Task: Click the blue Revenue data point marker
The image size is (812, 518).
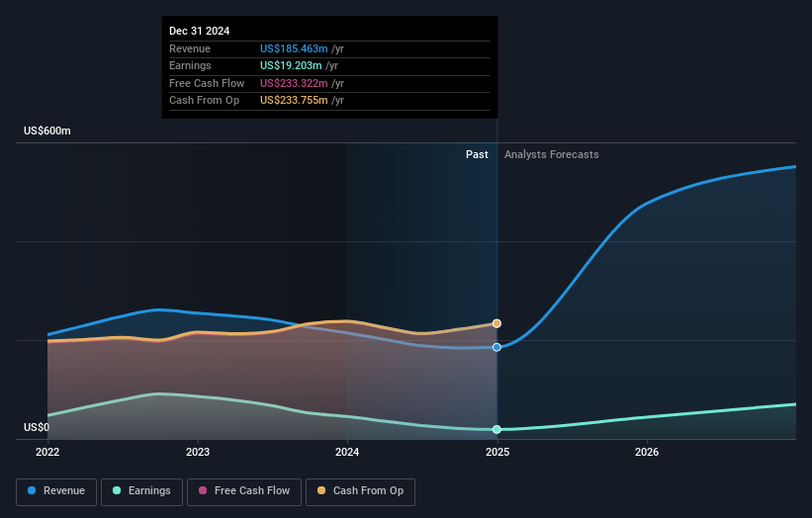Action: coord(496,347)
